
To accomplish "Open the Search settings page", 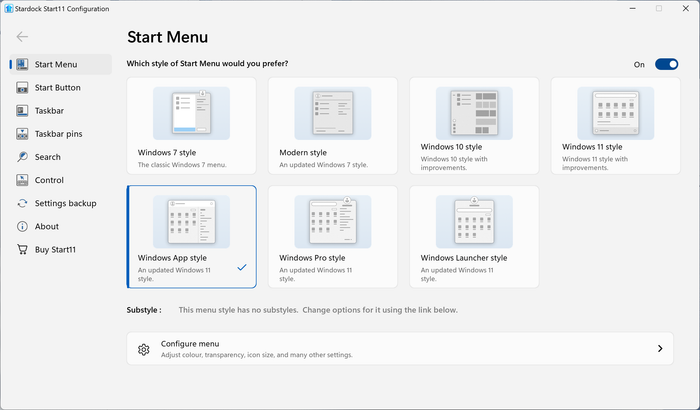I will click(x=61, y=157).
